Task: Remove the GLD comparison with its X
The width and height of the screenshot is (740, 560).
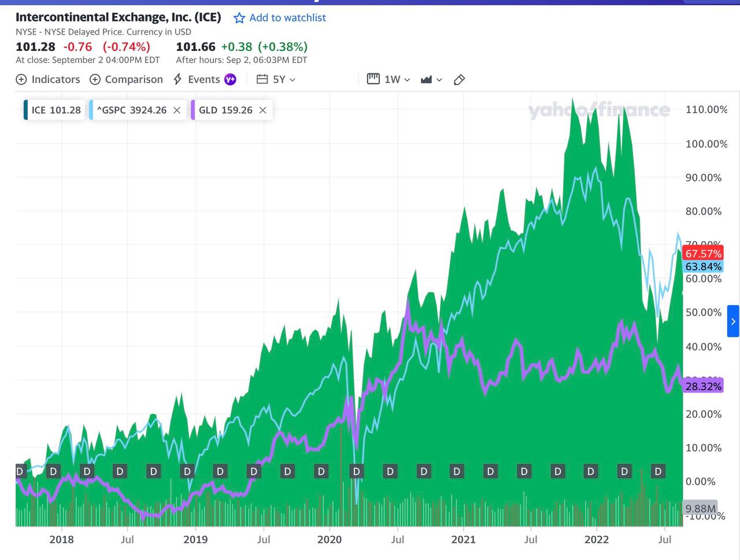Action: pos(262,110)
